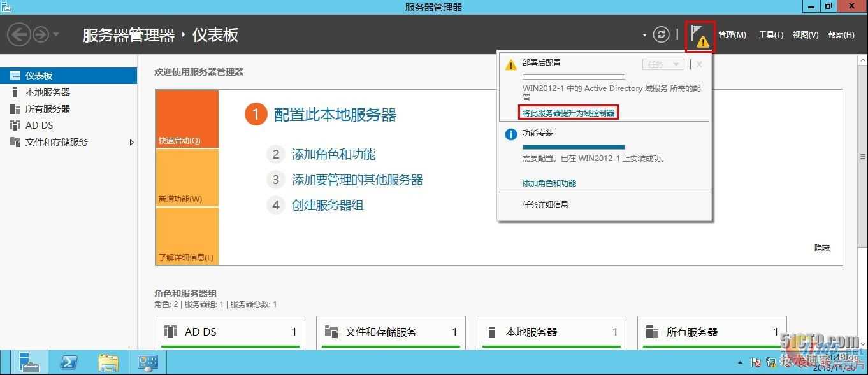Launch PowerShell from the taskbar
868x375 pixels.
tap(69, 362)
